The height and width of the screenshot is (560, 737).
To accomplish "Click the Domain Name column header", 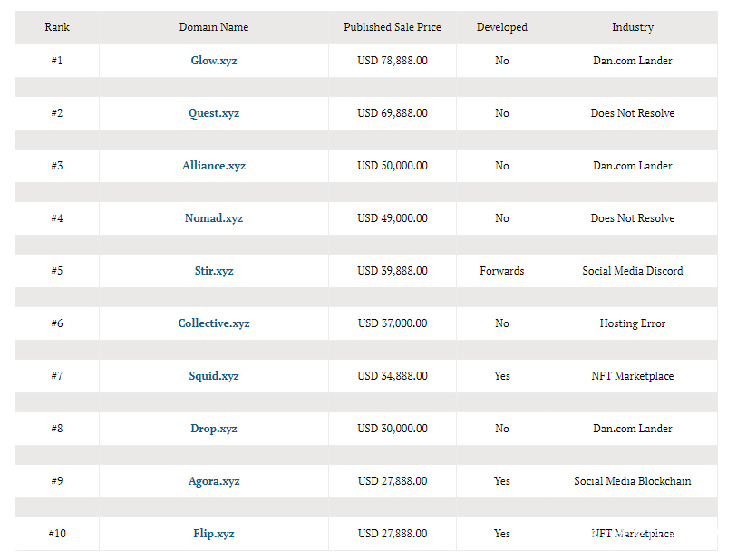I will (213, 27).
